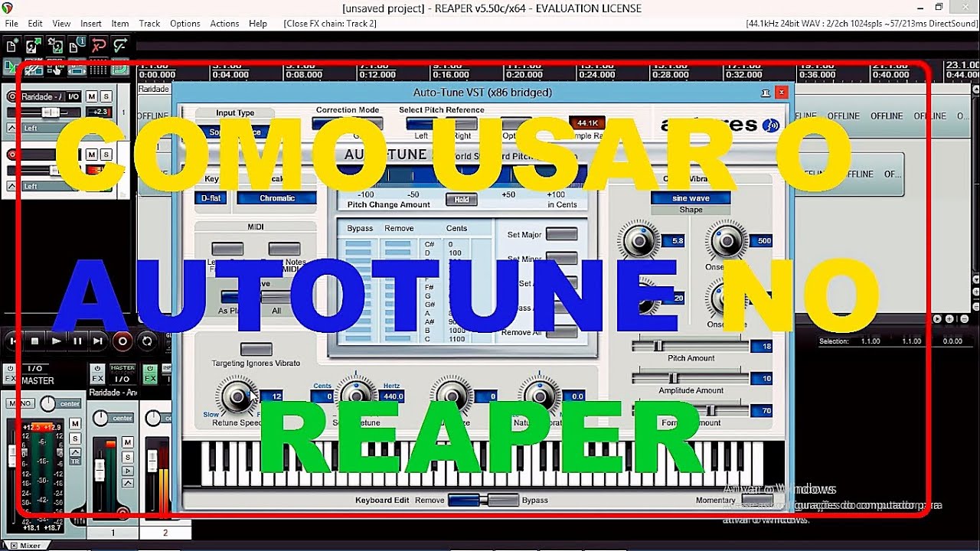Open envelope button on mixer channel 1
Image resolution: width=980 pixels, height=551 pixels.
click(x=128, y=484)
